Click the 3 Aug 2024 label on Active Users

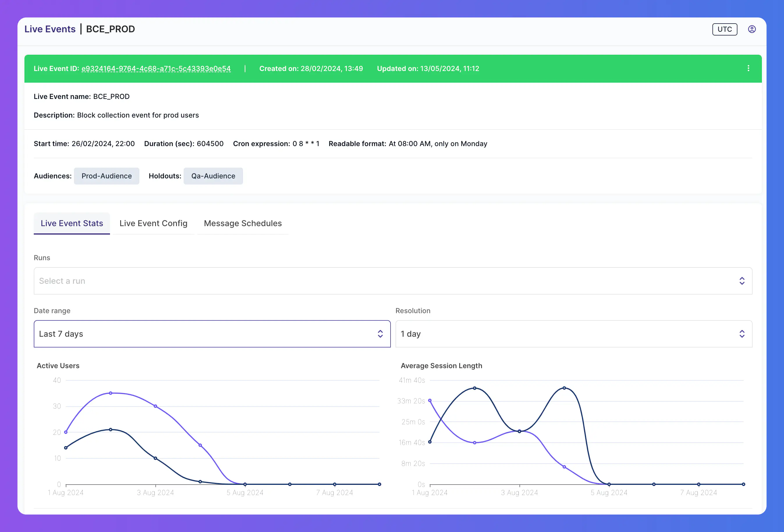click(x=155, y=492)
